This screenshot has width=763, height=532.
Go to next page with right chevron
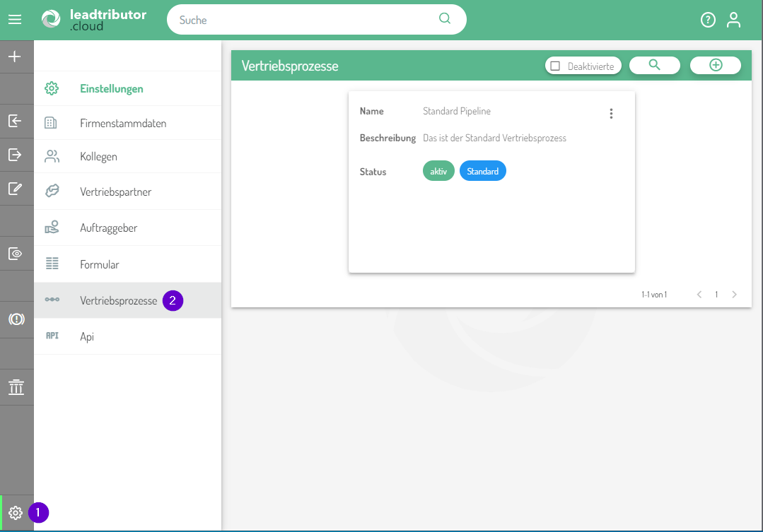pyautogui.click(x=734, y=295)
